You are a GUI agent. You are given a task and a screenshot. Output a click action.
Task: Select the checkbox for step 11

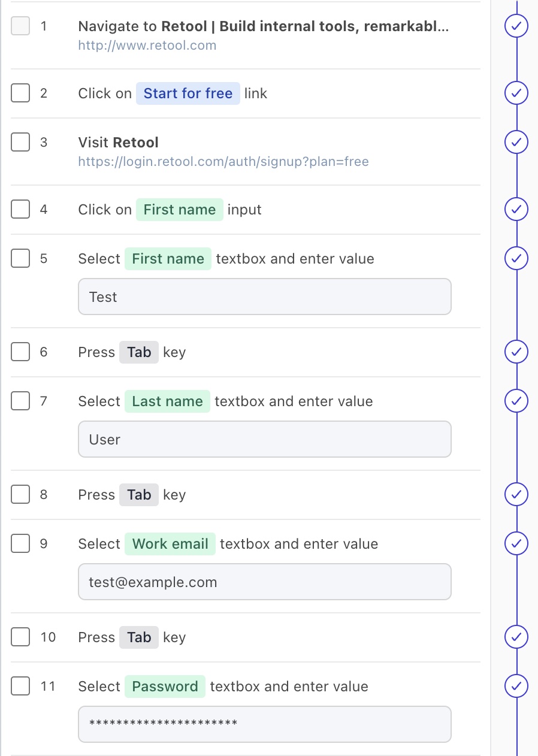pyautogui.click(x=20, y=687)
